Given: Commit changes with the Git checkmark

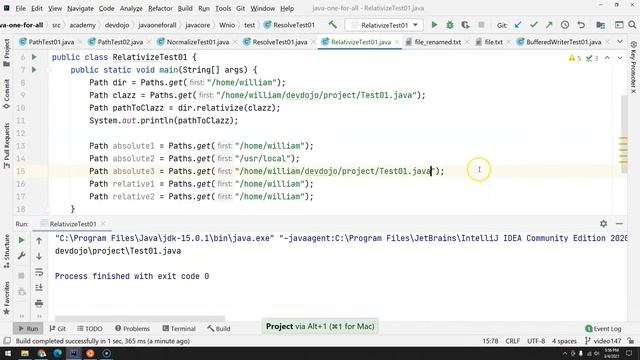Looking at the screenshot, I should tap(533, 25).
